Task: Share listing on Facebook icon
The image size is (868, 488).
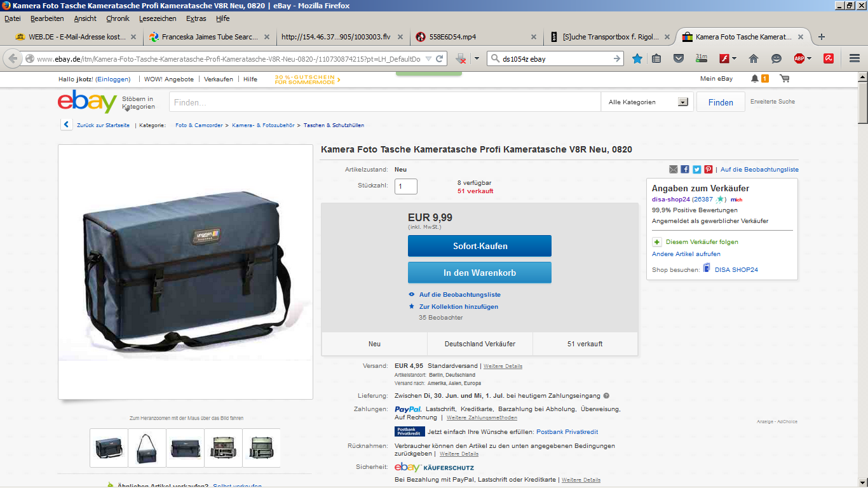Action: pyautogui.click(x=685, y=170)
